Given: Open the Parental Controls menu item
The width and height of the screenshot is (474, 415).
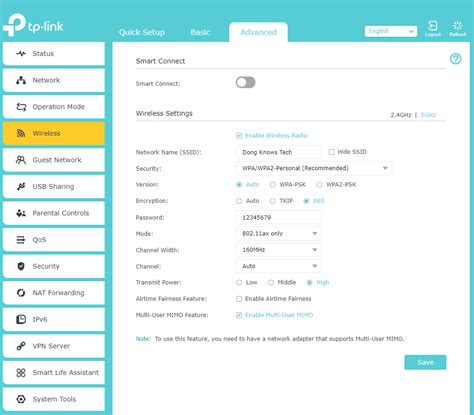Looking at the screenshot, I should click(x=54, y=213).
